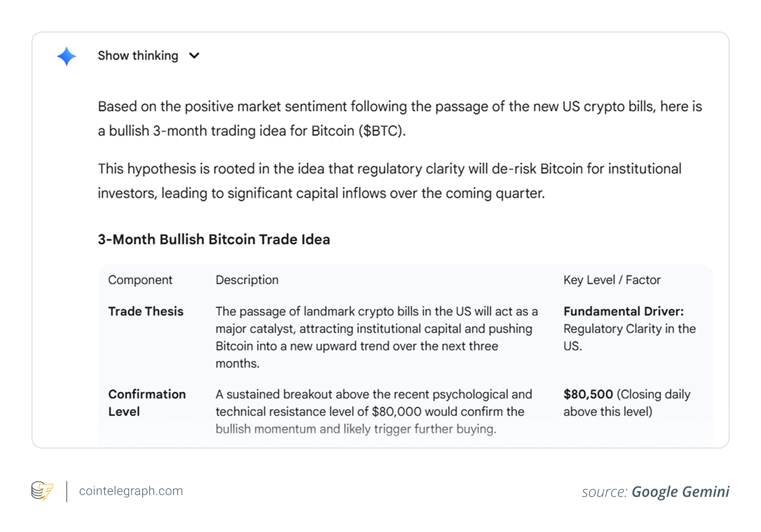The image size is (761, 532).
Task: Click the cointelegraph.com link
Action: coord(131,491)
